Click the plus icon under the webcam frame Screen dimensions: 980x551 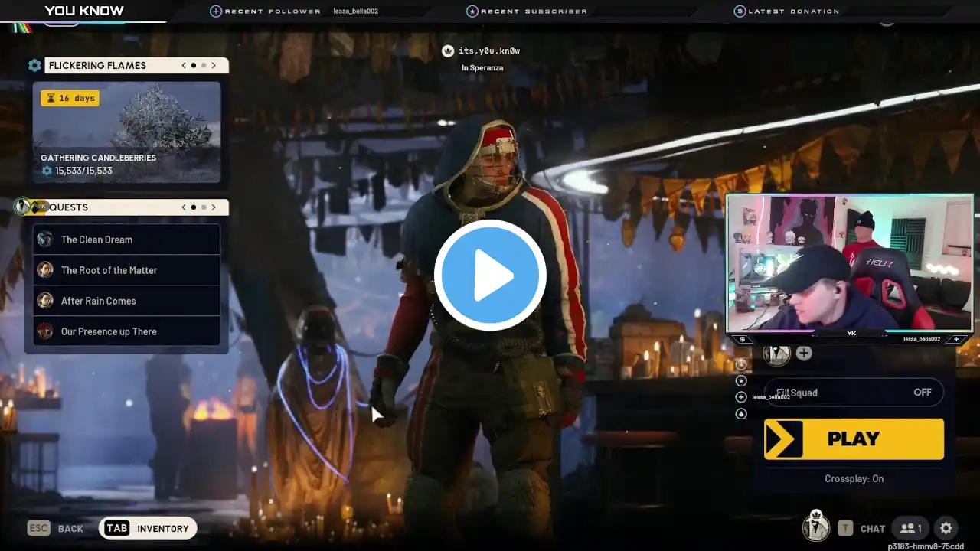click(956, 339)
